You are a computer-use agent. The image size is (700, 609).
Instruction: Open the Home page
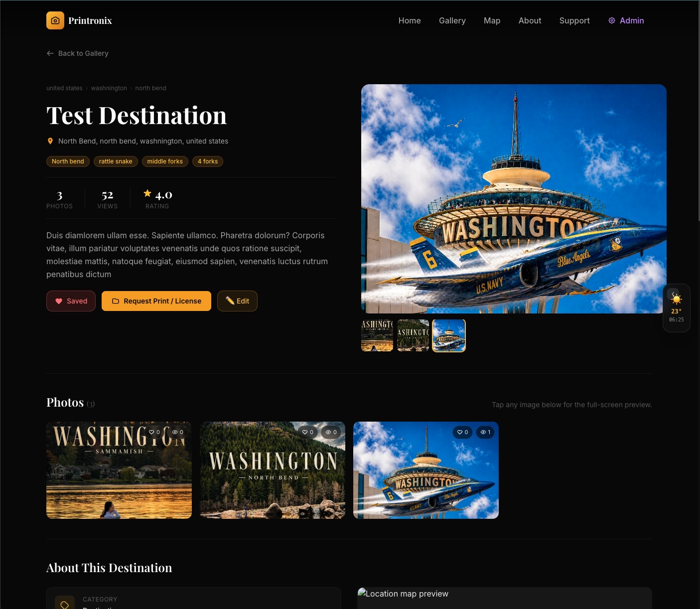[x=410, y=20]
